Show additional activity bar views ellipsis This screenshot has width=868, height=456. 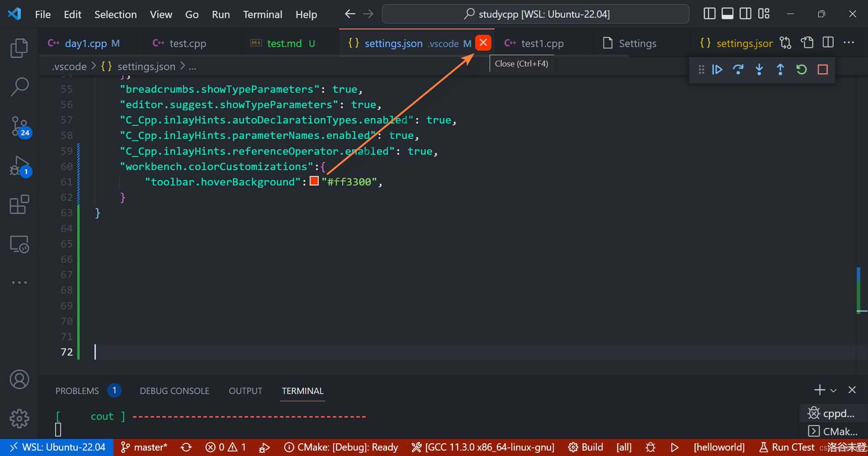[19, 282]
